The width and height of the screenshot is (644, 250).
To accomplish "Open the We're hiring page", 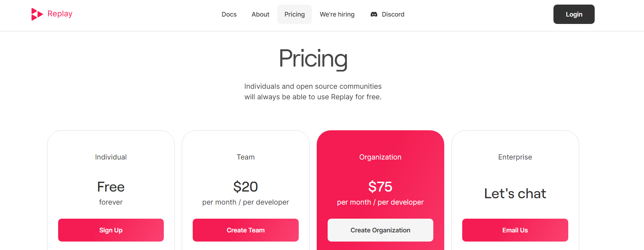I will tap(337, 14).
